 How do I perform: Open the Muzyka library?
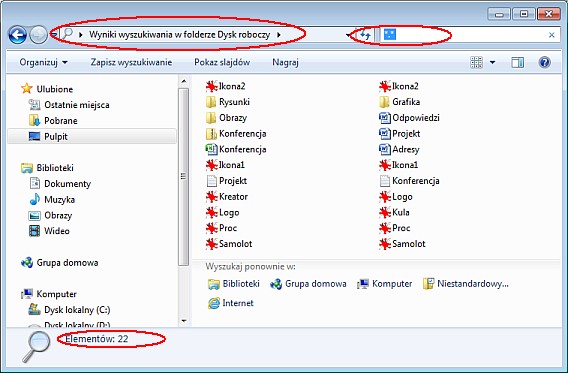point(52,200)
